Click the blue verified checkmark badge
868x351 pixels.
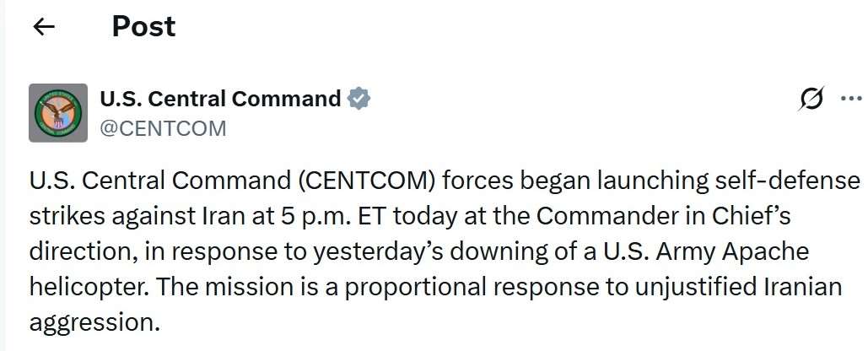tap(359, 99)
